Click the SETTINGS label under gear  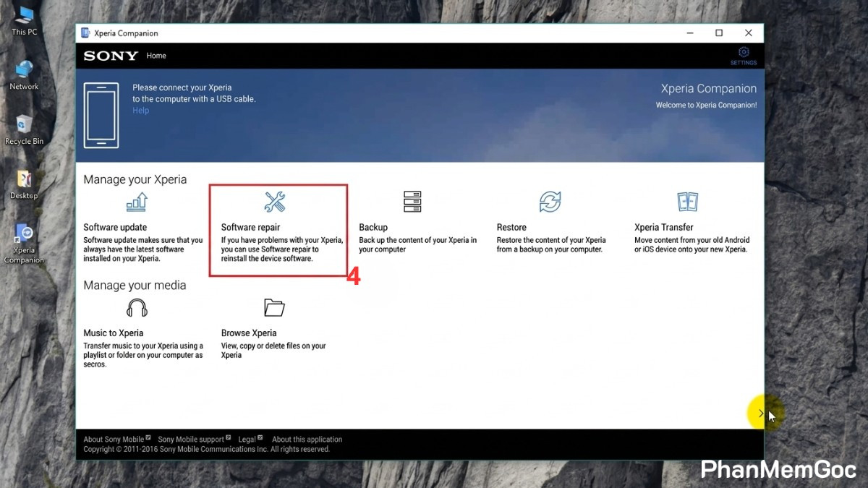(744, 63)
